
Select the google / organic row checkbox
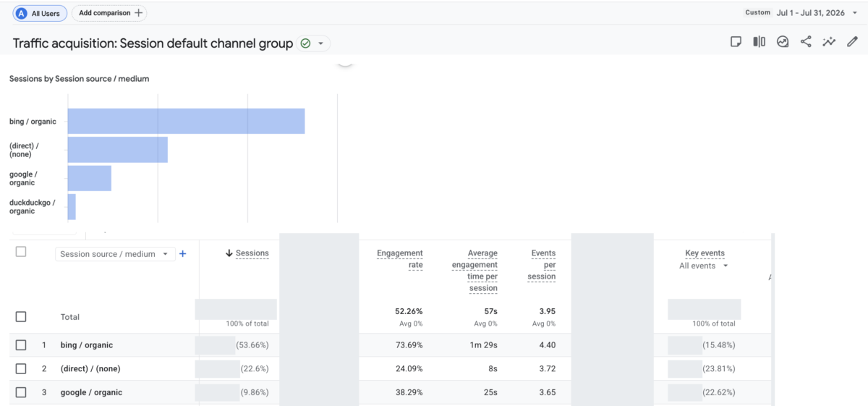(x=21, y=392)
